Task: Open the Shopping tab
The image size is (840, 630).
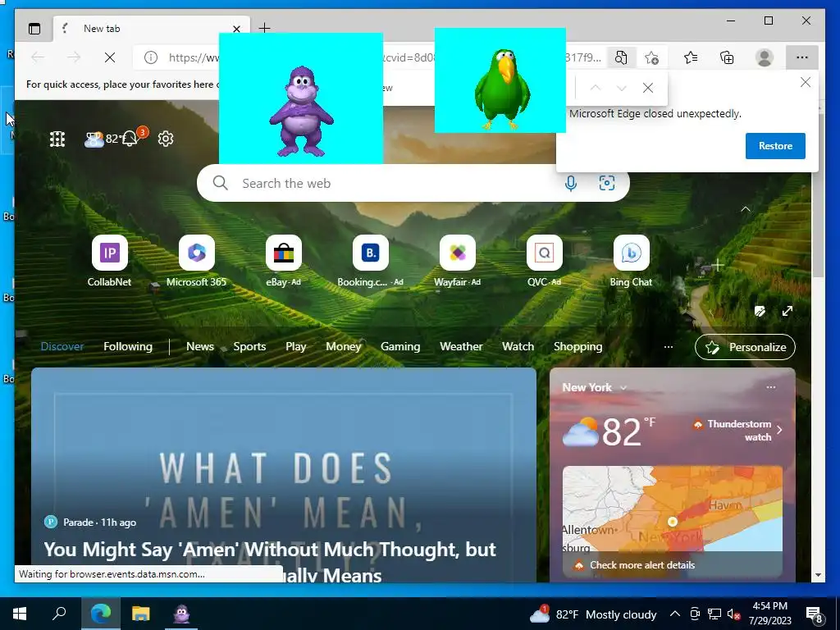Action: point(578,347)
